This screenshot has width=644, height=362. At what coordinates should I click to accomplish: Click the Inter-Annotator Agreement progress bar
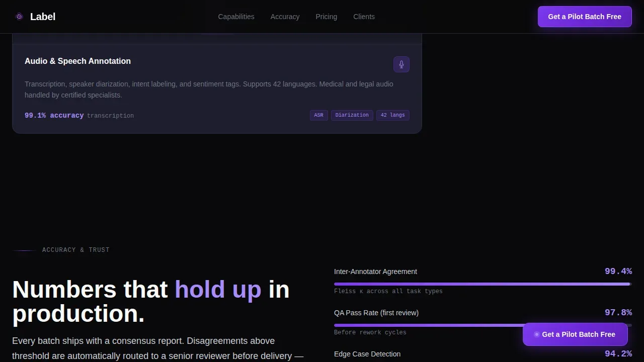pyautogui.click(x=483, y=284)
